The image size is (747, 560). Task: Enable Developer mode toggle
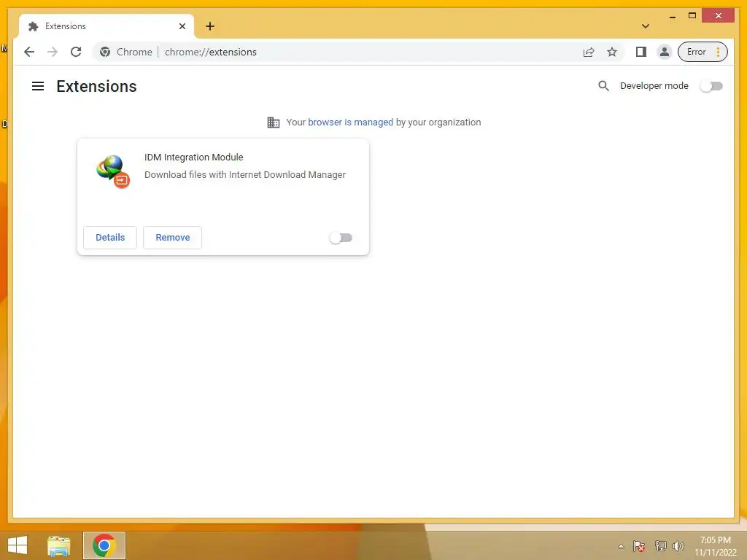(x=711, y=86)
